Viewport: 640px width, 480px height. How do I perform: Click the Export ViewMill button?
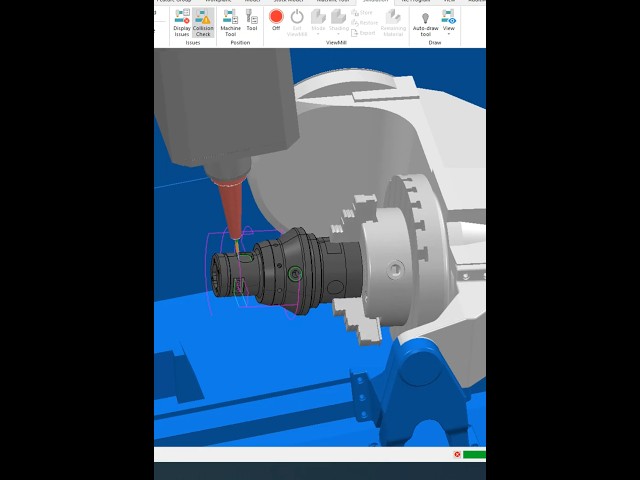[363, 33]
